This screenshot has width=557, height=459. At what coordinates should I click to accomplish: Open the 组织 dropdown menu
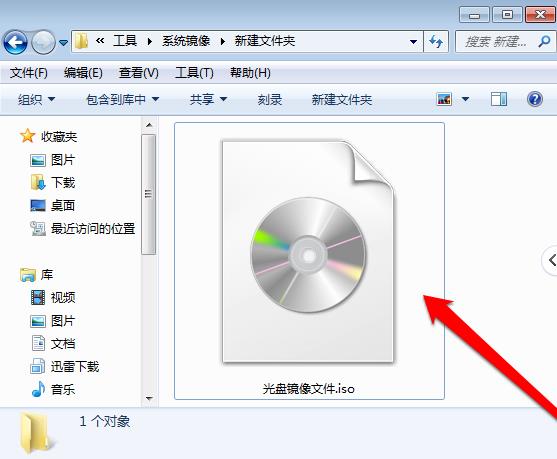pyautogui.click(x=37, y=99)
